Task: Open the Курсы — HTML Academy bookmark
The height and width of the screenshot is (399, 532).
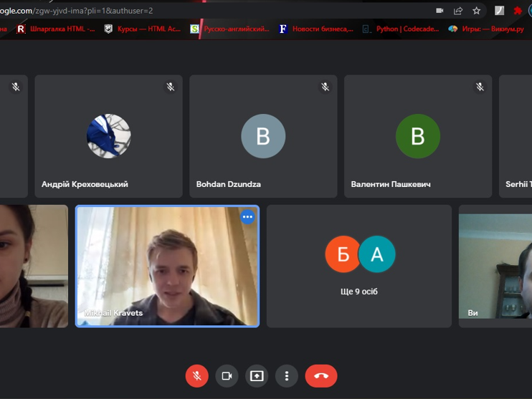Action: (x=143, y=29)
